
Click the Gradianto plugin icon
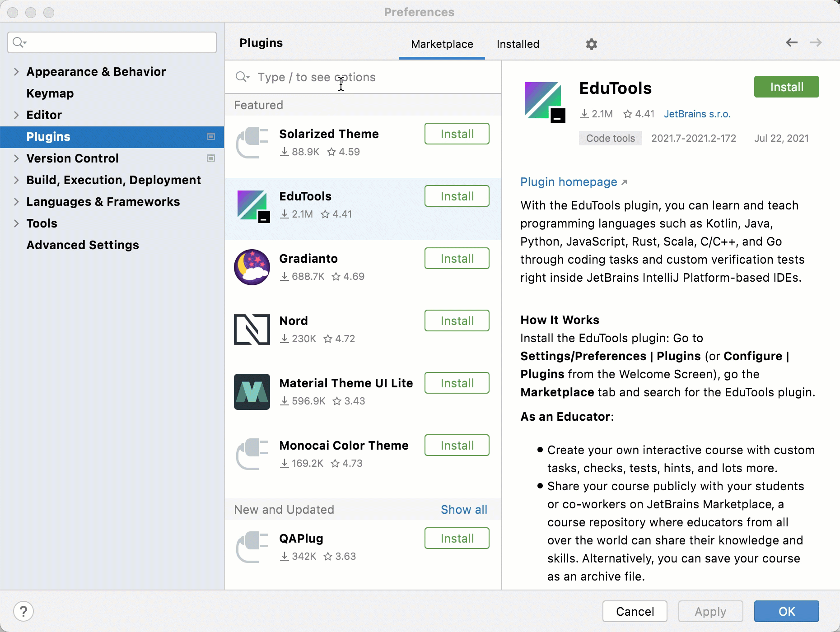(x=252, y=267)
